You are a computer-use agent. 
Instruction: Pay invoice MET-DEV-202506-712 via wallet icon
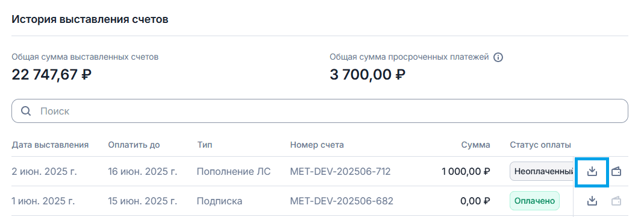[616, 171]
